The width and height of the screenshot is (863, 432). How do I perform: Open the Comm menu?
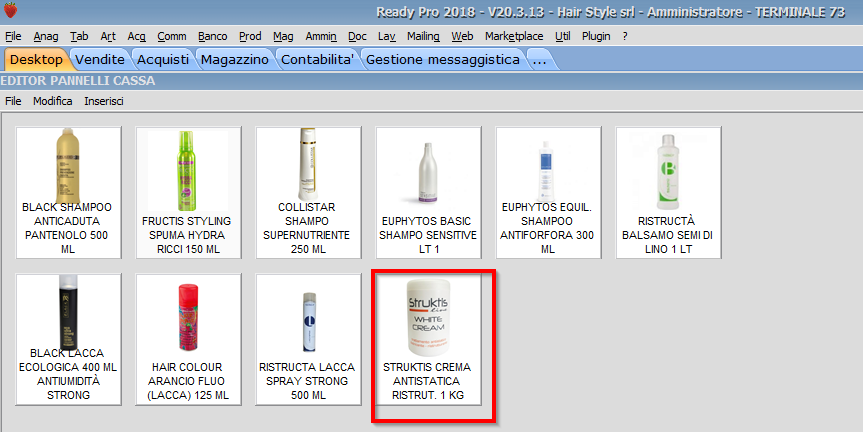(x=172, y=36)
